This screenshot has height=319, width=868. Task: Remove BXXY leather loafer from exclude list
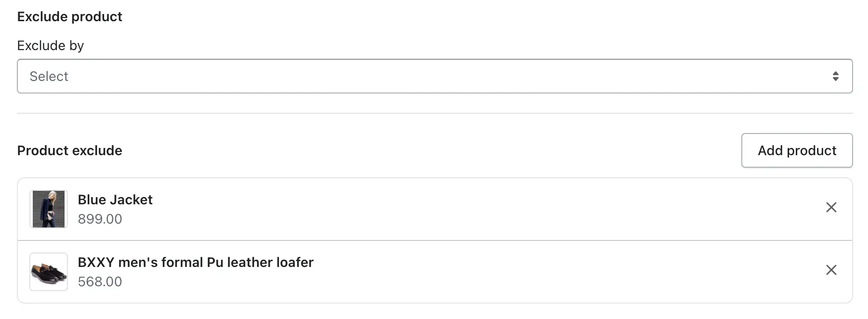pyautogui.click(x=831, y=270)
